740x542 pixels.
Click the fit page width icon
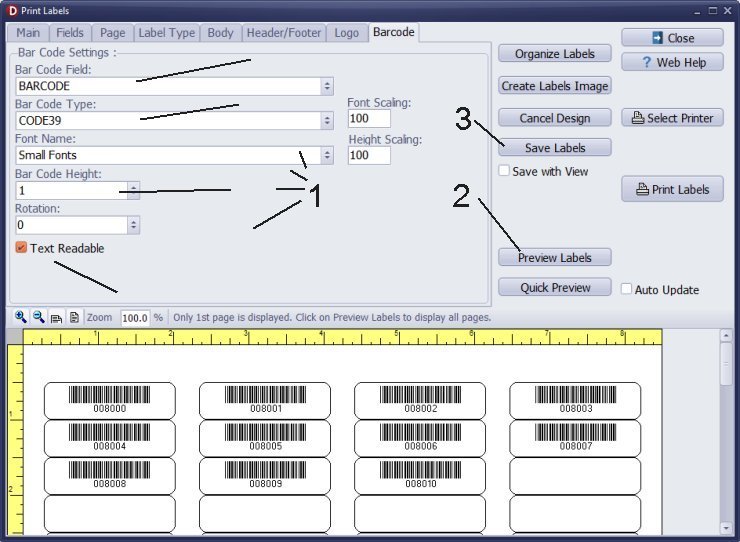[56, 317]
